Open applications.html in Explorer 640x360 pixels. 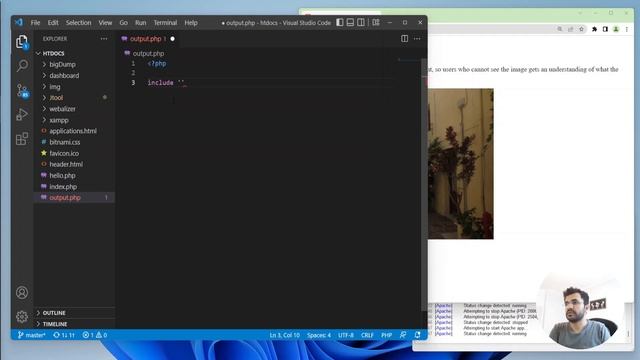[x=74, y=131]
